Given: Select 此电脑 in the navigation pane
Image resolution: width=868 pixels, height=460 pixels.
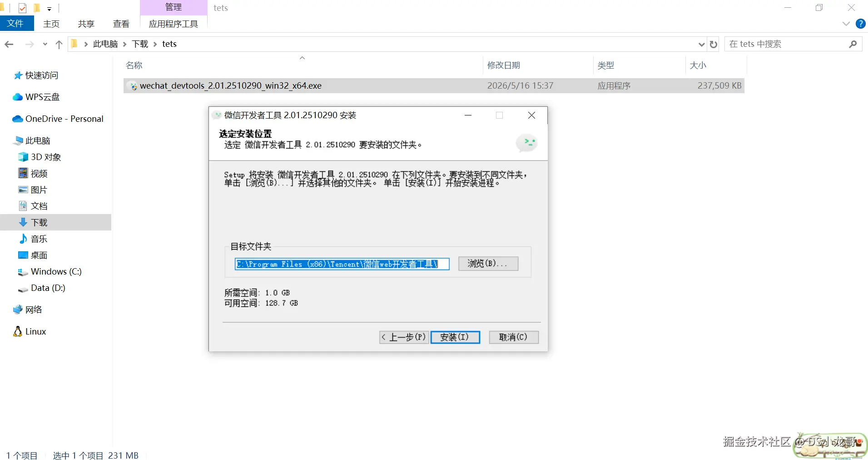Looking at the screenshot, I should point(32,141).
